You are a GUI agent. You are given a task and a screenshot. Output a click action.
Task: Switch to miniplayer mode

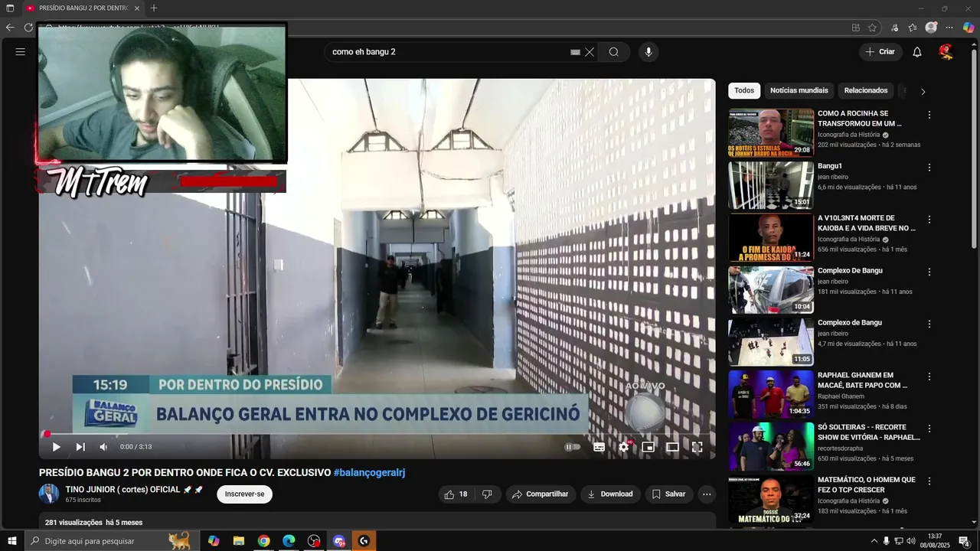pos(648,447)
